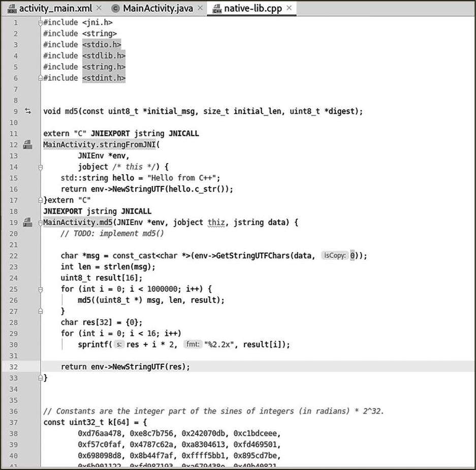Click the related-declaration arrows icon on line 9

click(28, 111)
